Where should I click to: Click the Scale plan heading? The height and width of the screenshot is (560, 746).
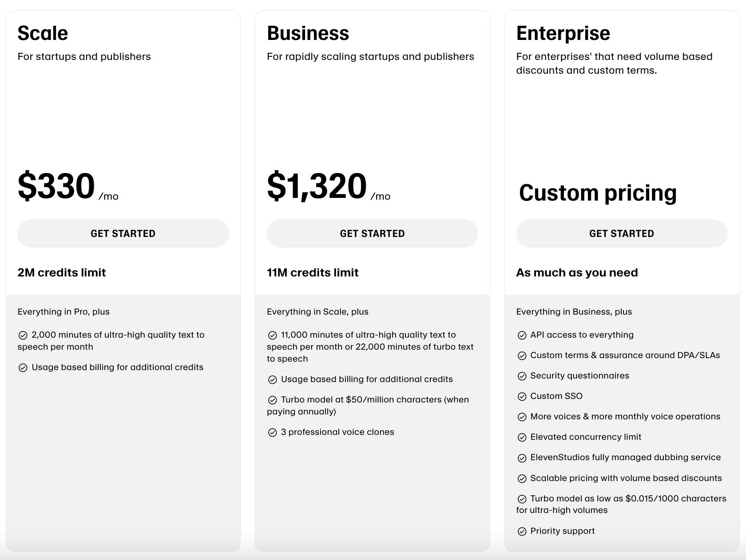43,33
